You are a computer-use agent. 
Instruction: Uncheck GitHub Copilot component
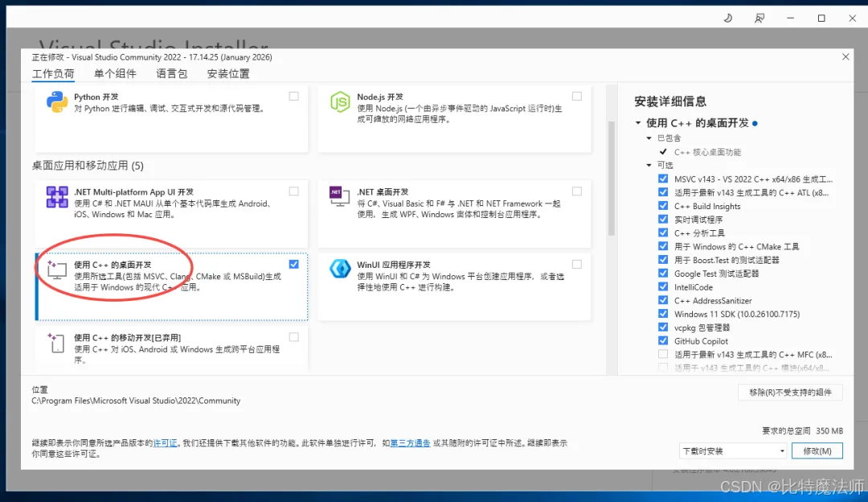pyautogui.click(x=662, y=341)
